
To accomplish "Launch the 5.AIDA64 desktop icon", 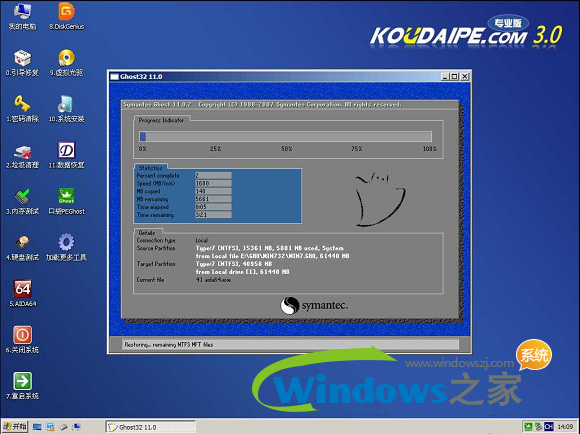I will coord(23,293).
